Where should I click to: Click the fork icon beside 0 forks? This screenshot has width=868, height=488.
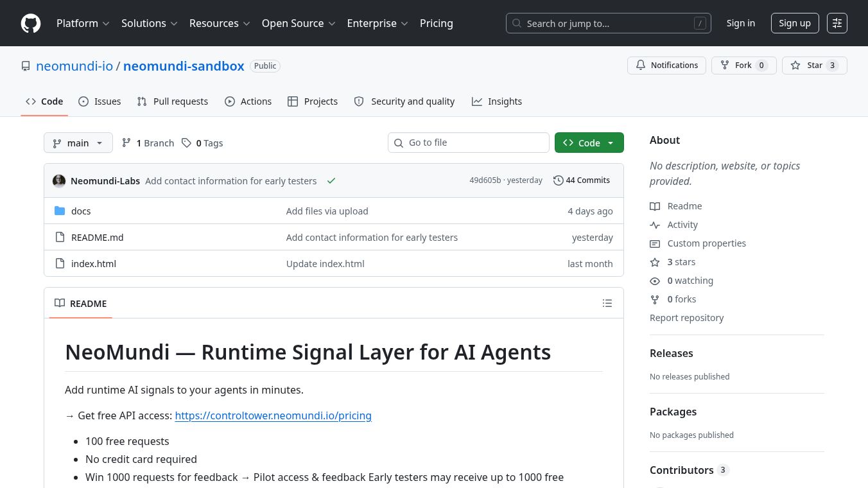point(655,299)
